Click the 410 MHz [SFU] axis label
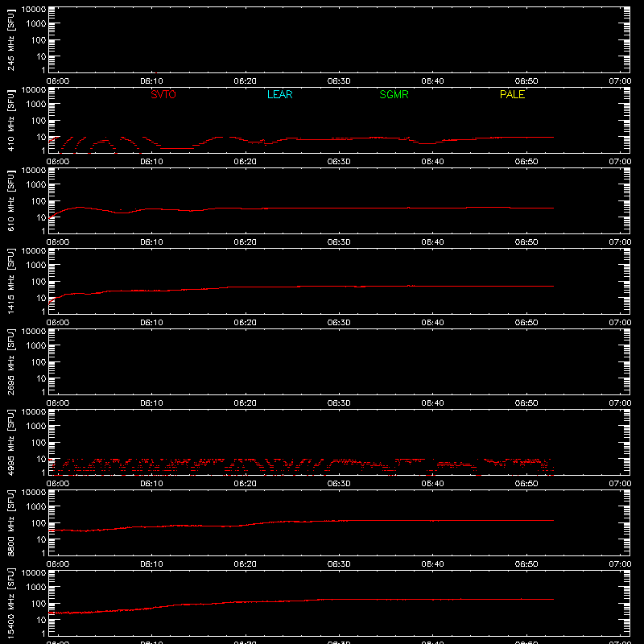The height and width of the screenshot is (644, 644). pos(10,121)
